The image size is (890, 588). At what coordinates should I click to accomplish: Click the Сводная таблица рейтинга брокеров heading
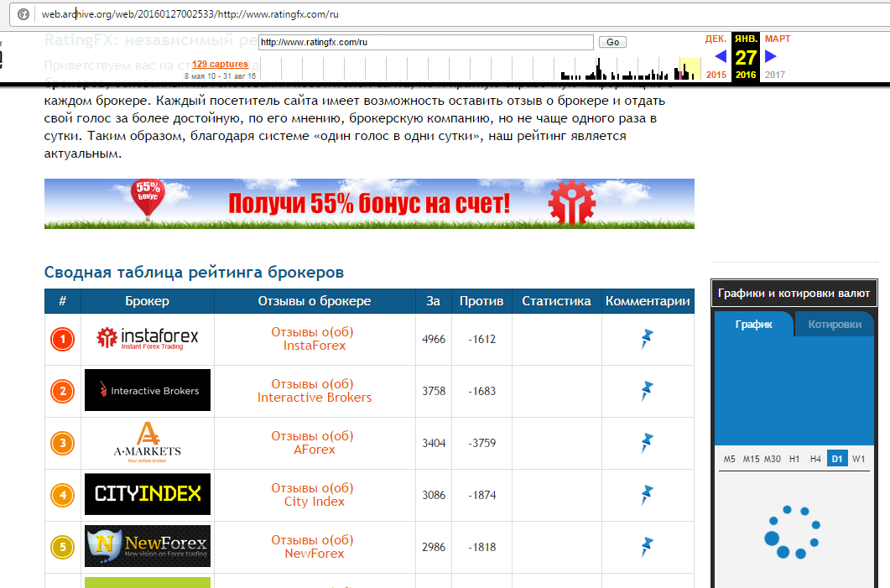pyautogui.click(x=194, y=273)
